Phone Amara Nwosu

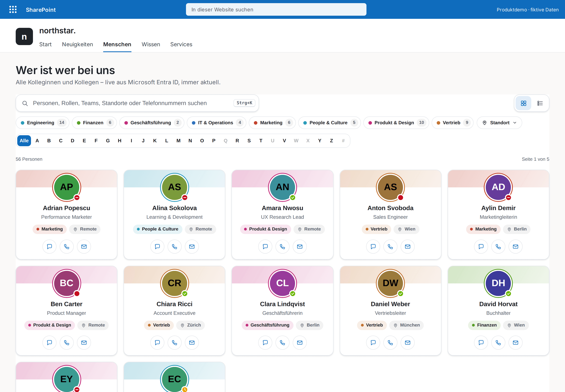tap(282, 246)
